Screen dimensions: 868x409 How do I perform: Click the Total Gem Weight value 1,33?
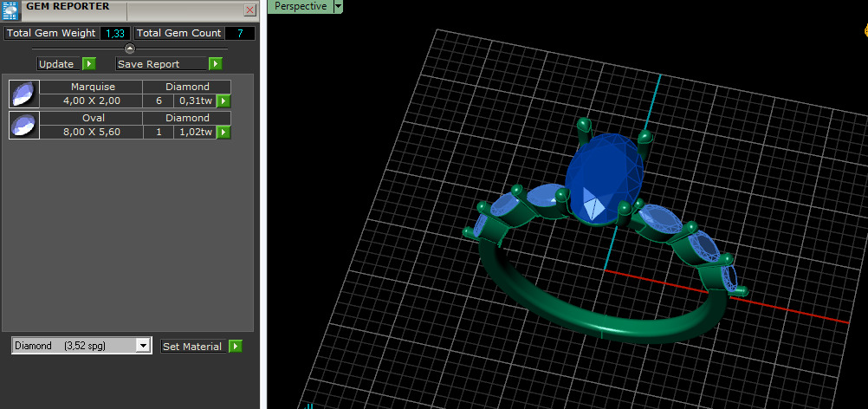coord(115,33)
